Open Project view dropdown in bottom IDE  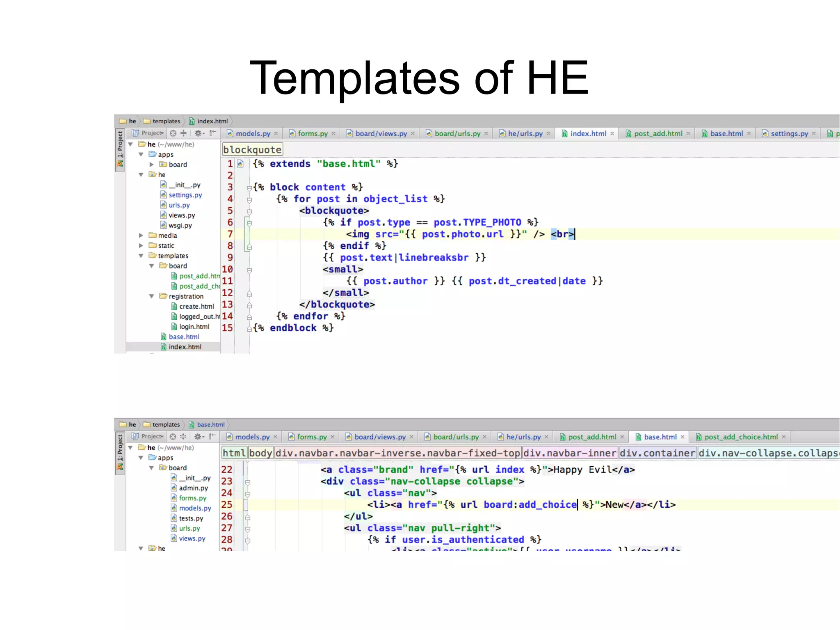[148, 436]
